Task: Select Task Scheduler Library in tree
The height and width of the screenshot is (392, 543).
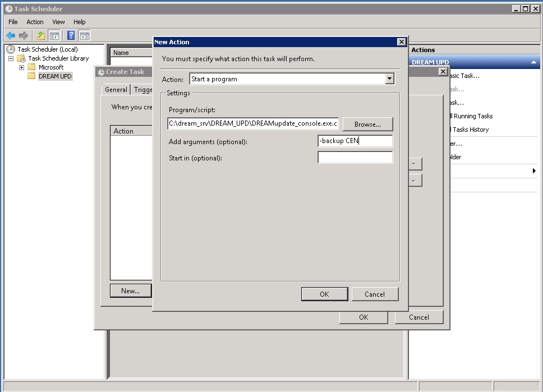Action: coord(58,58)
